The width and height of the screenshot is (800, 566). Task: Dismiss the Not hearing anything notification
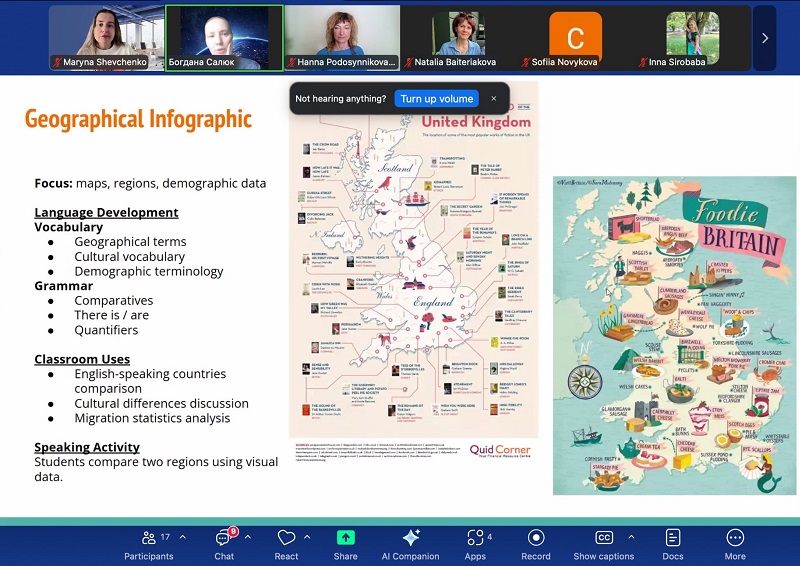(x=493, y=99)
